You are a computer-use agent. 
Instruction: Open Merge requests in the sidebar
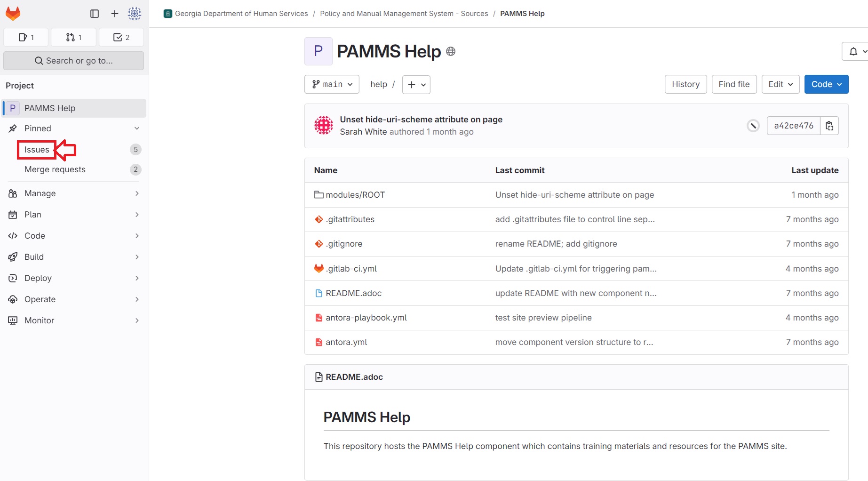[x=55, y=169]
